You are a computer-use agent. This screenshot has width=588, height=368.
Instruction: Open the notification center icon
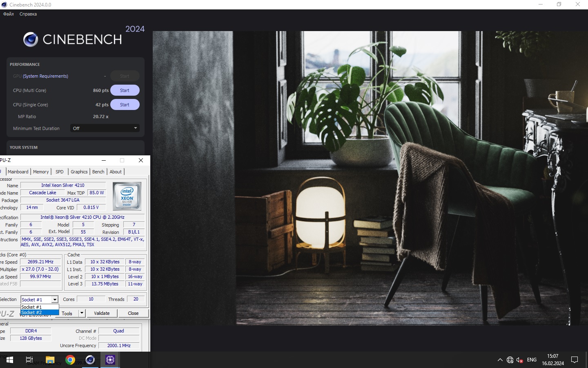575,360
